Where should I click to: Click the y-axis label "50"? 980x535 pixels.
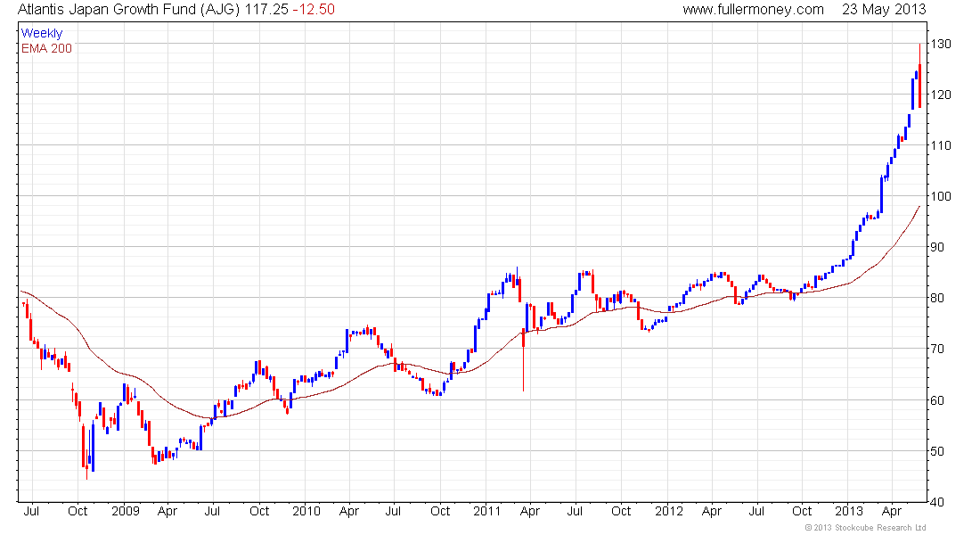pyautogui.click(x=937, y=451)
